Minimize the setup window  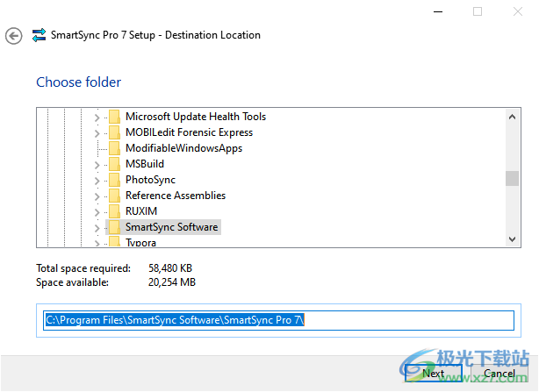(438, 11)
